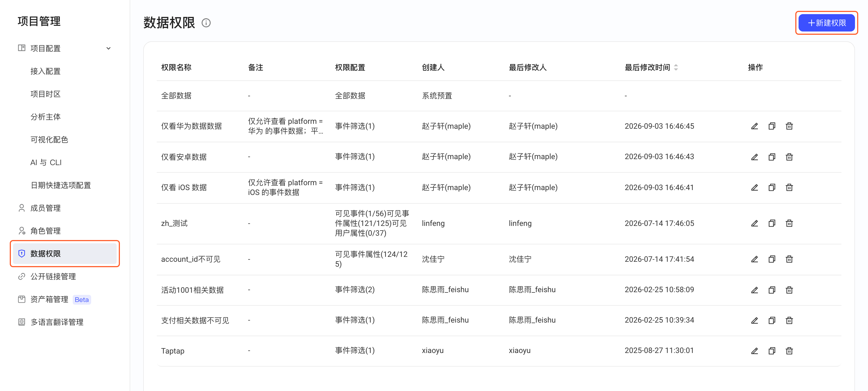Click the info icon next to 数据权限 title
Viewport: 868px width, 391px height.
[x=206, y=23]
